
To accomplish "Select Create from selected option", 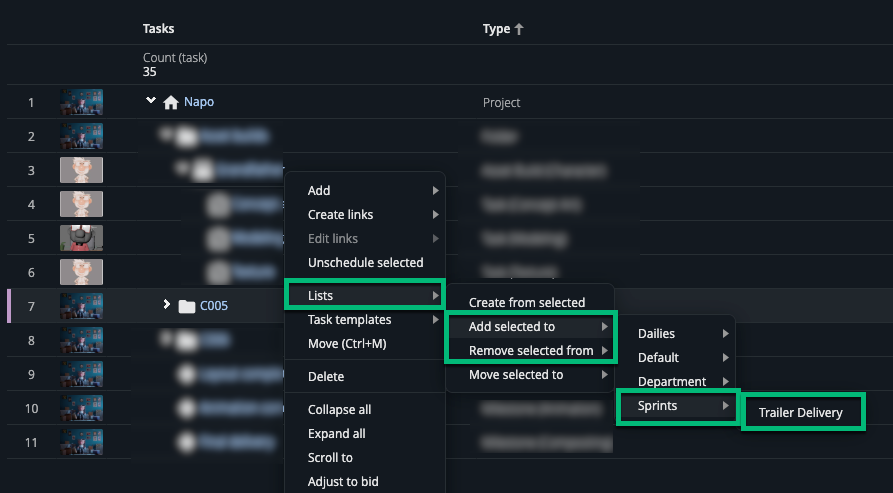I will tap(527, 303).
